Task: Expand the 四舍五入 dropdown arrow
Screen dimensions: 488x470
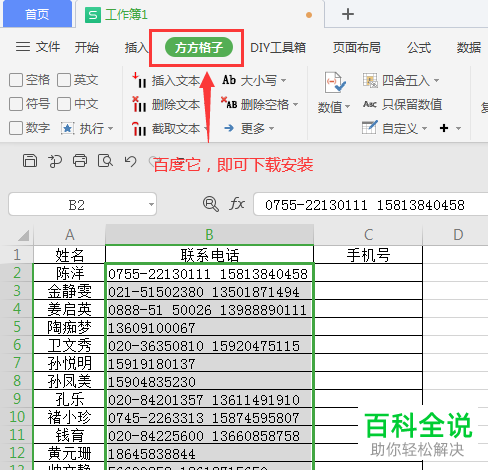Action: click(436, 80)
